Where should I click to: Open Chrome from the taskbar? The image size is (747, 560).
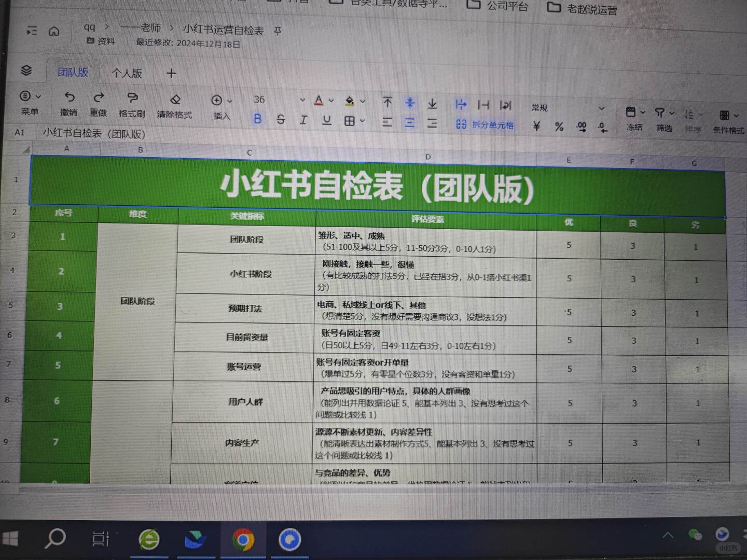coord(243,540)
